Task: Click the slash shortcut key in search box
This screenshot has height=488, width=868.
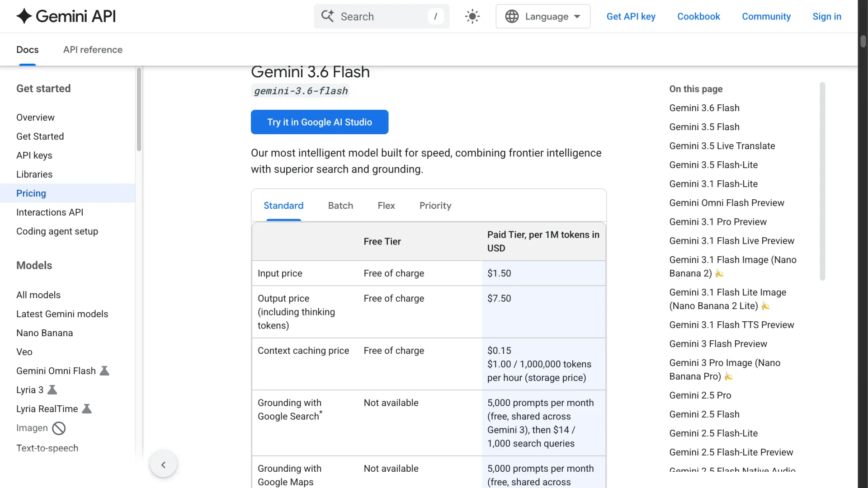Action: click(x=435, y=16)
